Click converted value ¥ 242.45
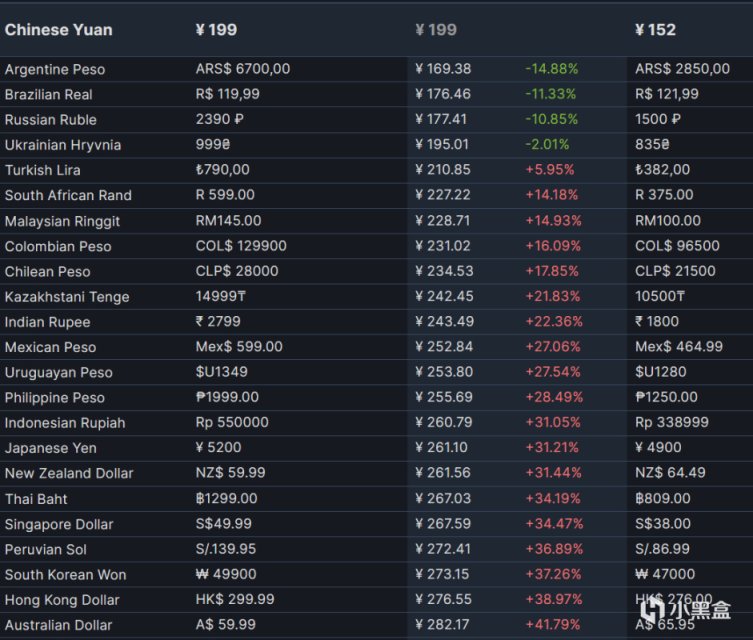The width and height of the screenshot is (753, 640). click(444, 296)
